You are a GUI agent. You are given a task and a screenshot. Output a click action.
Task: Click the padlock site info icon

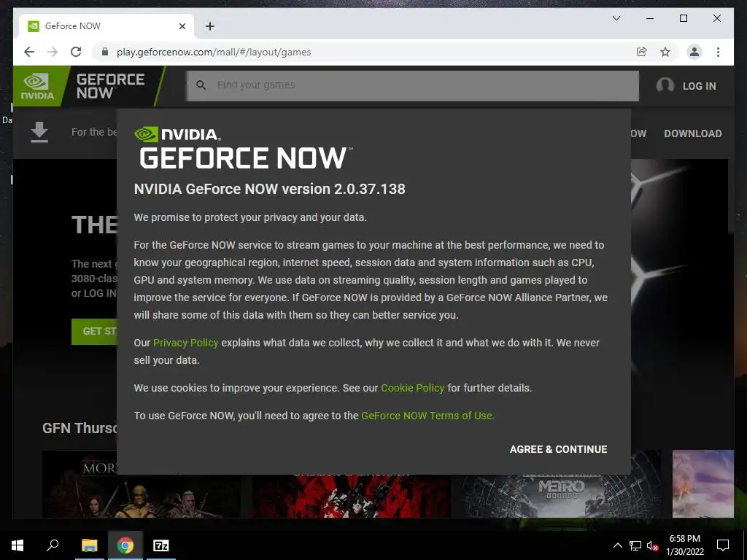click(105, 52)
